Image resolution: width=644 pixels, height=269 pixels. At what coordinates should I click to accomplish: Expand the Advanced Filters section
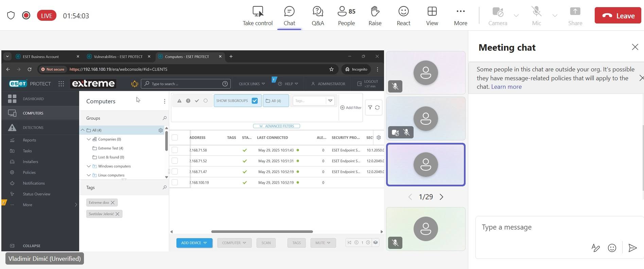(276, 126)
